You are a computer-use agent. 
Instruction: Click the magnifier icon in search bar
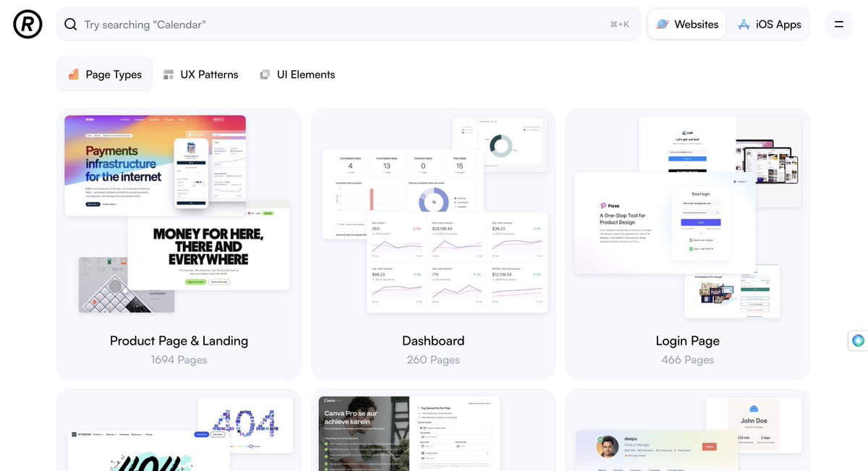71,25
